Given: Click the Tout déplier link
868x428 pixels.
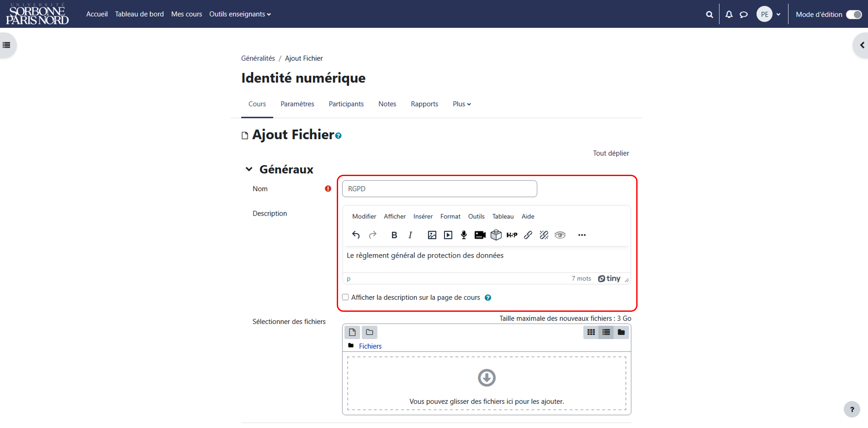Looking at the screenshot, I should tap(611, 153).
